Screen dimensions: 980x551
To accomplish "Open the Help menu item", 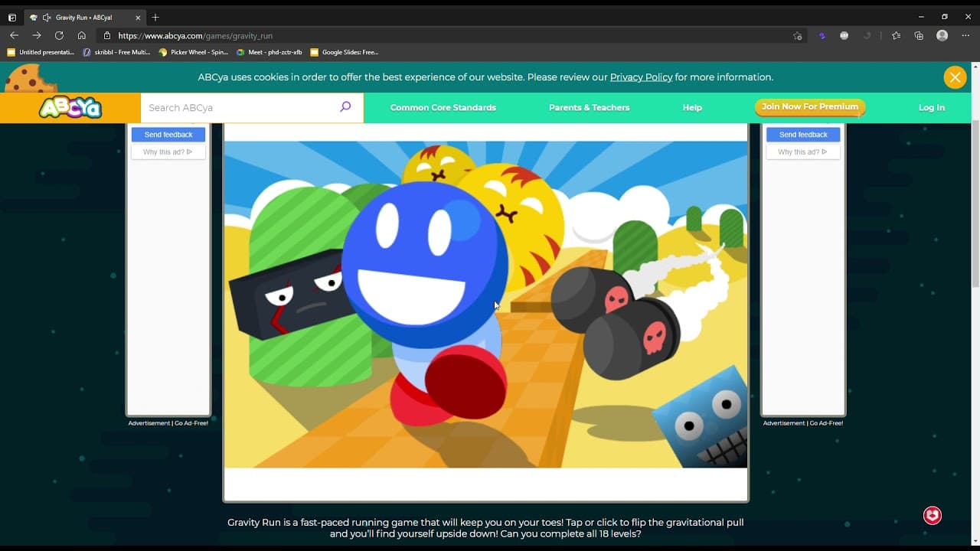I will point(692,108).
